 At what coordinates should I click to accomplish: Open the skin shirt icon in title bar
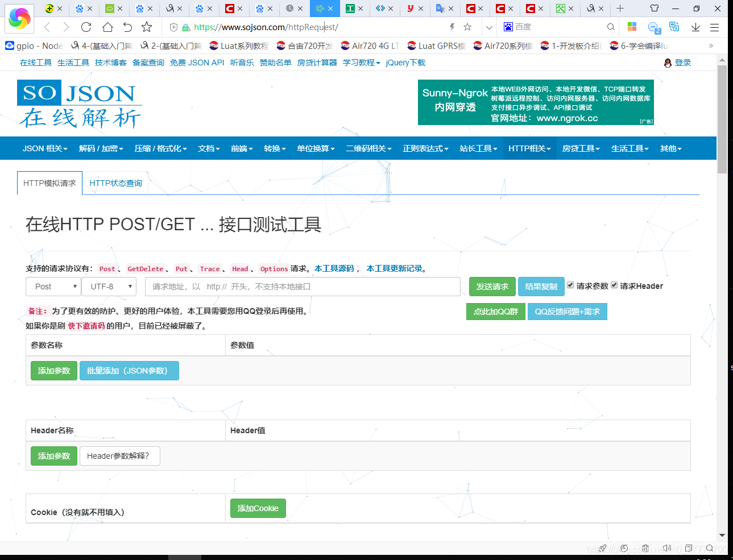click(x=655, y=9)
